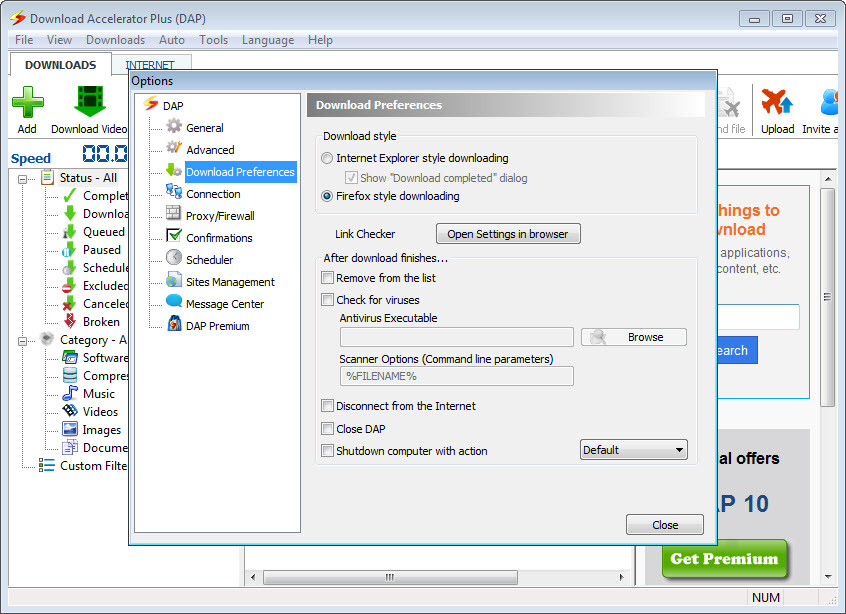
Task: Click the Get Premium button
Action: (x=724, y=558)
